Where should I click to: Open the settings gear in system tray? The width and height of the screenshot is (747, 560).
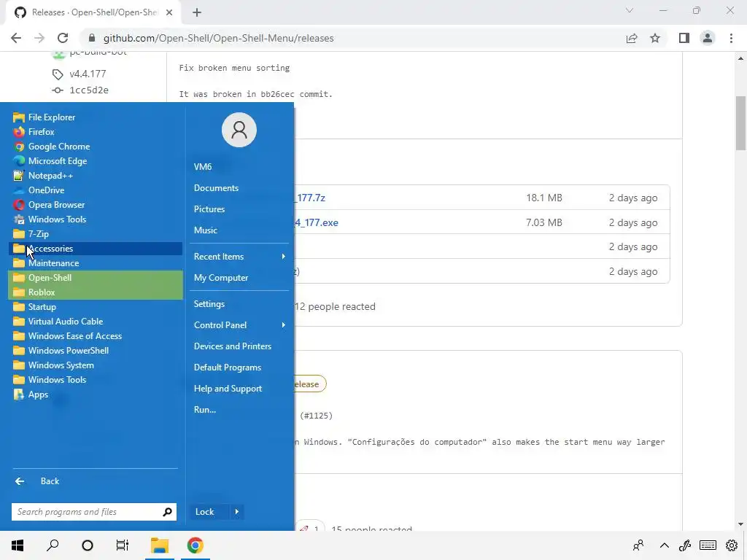pos(732,545)
